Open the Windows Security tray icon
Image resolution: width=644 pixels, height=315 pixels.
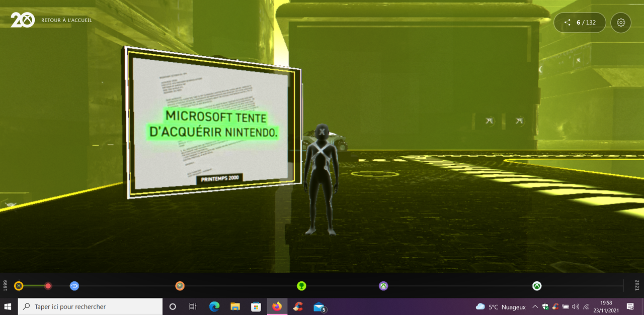(545, 306)
